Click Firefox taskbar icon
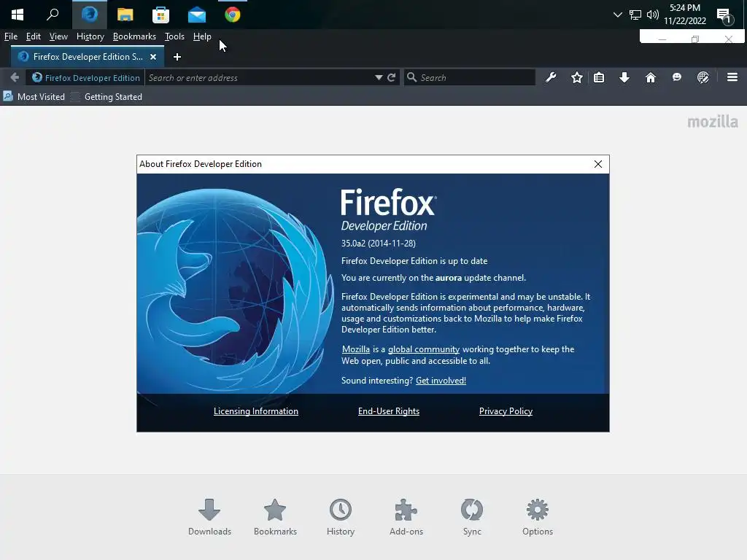The width and height of the screenshot is (747, 560). pos(90,15)
